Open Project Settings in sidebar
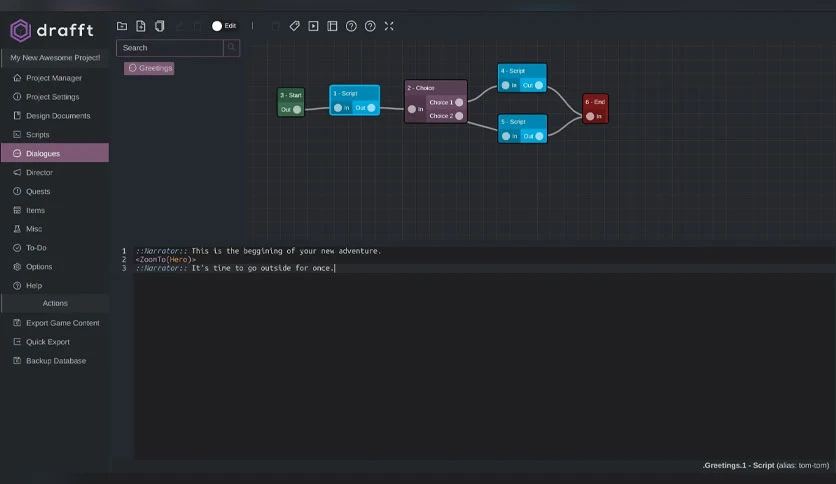Screen dimensions: 836x484 (55, 97)
